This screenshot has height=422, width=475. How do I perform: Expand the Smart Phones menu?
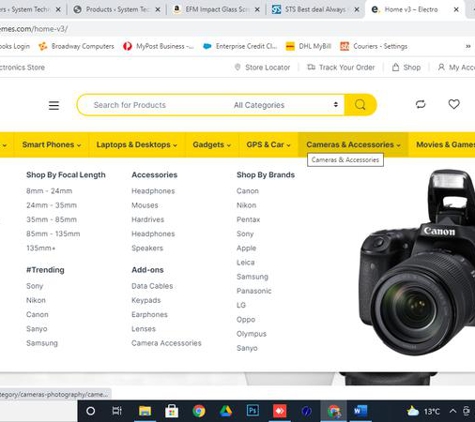tap(51, 145)
